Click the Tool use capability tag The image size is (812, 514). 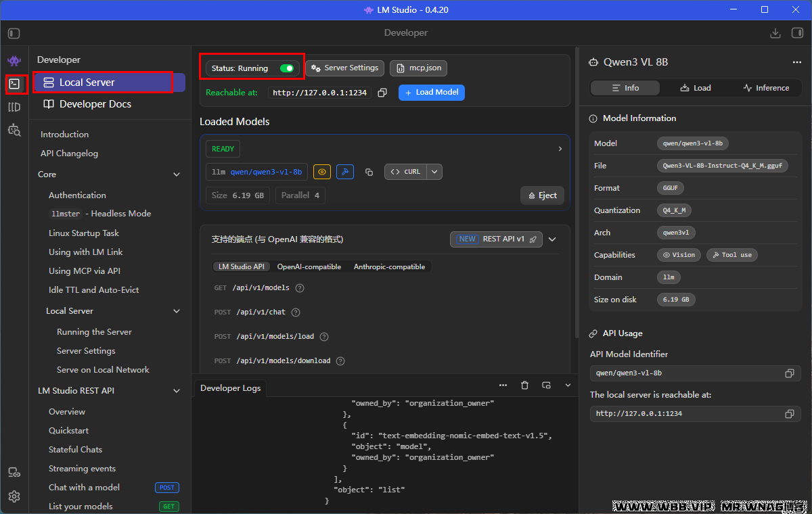tap(732, 255)
